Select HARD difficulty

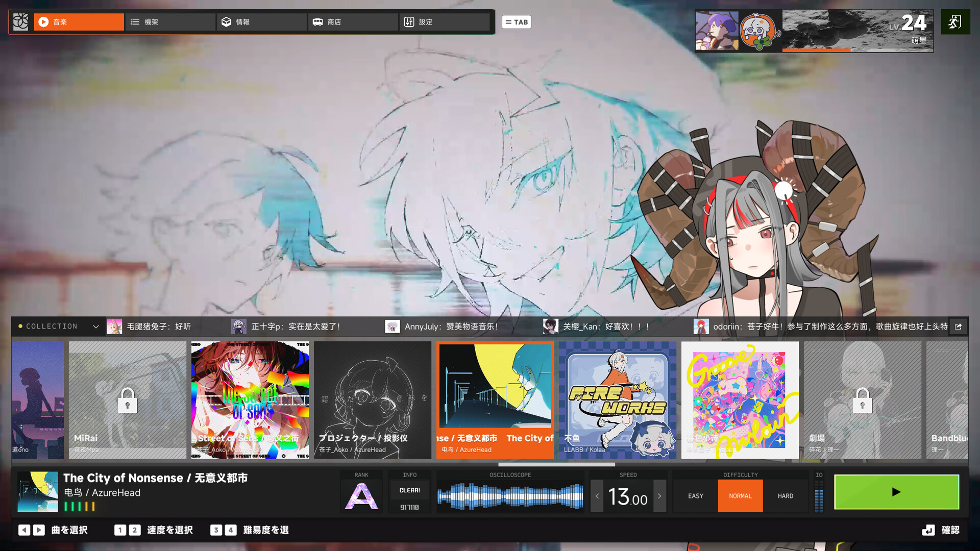click(785, 496)
